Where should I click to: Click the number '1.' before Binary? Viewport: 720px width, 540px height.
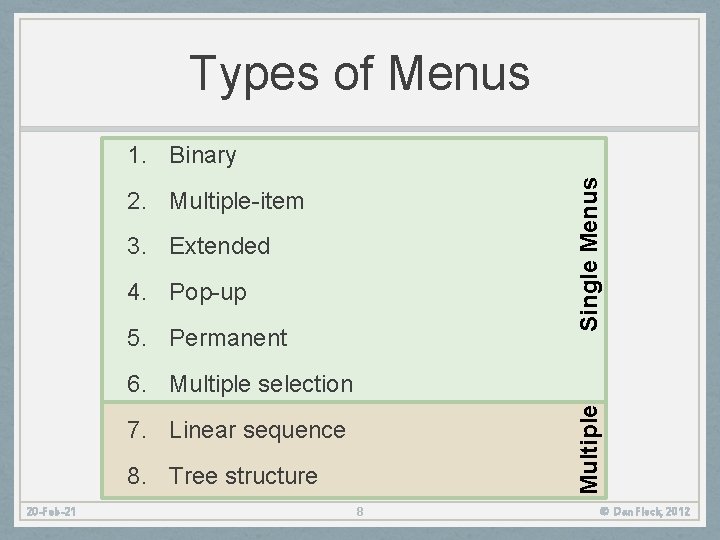[x=139, y=156]
